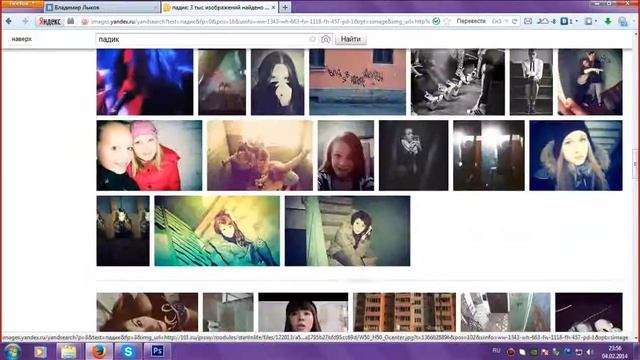Open the girl crouching on stairs thumbnail
The image size is (640, 360).
(347, 231)
